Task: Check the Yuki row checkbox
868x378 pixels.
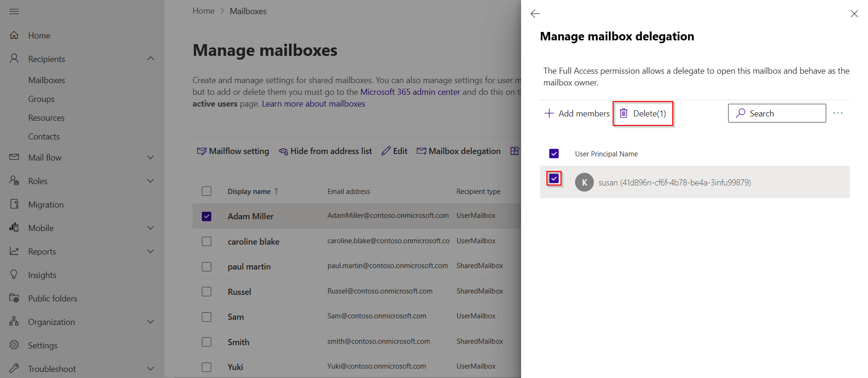Action: [x=207, y=367]
